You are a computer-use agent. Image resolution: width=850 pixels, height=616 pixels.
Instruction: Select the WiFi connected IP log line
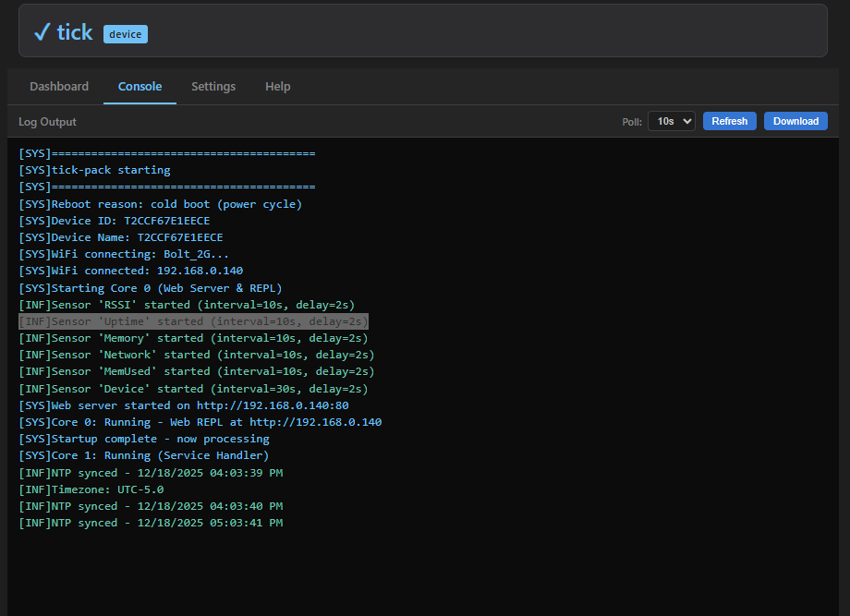(131, 271)
